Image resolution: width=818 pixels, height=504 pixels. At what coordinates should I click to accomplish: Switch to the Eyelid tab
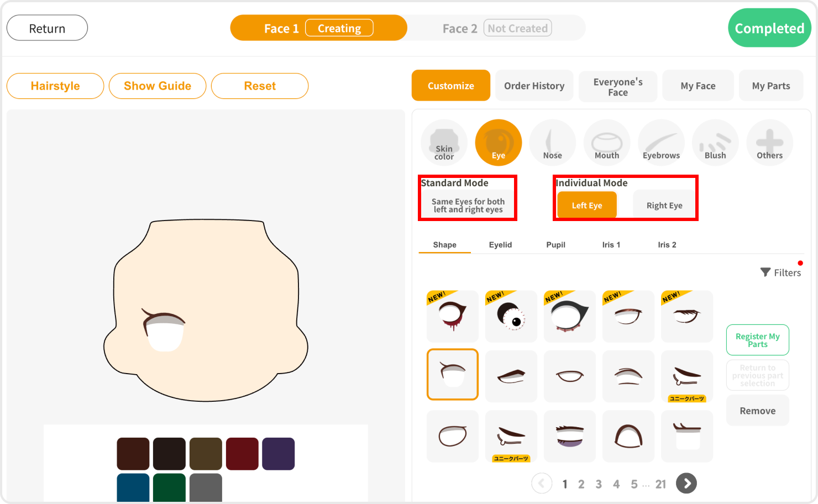500,245
